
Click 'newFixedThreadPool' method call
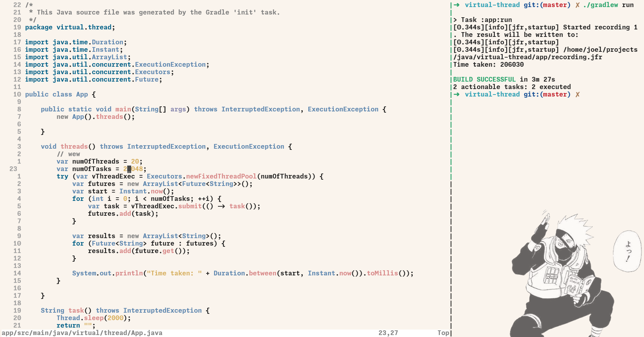221,176
